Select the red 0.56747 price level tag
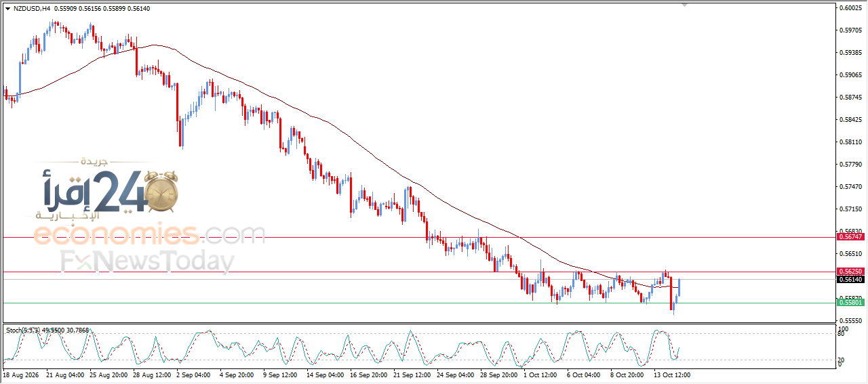The height and width of the screenshot is (384, 868). pyautogui.click(x=850, y=237)
